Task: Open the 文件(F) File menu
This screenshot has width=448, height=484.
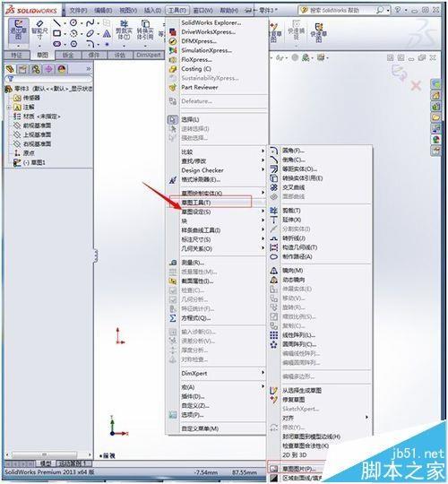Action: [78, 11]
